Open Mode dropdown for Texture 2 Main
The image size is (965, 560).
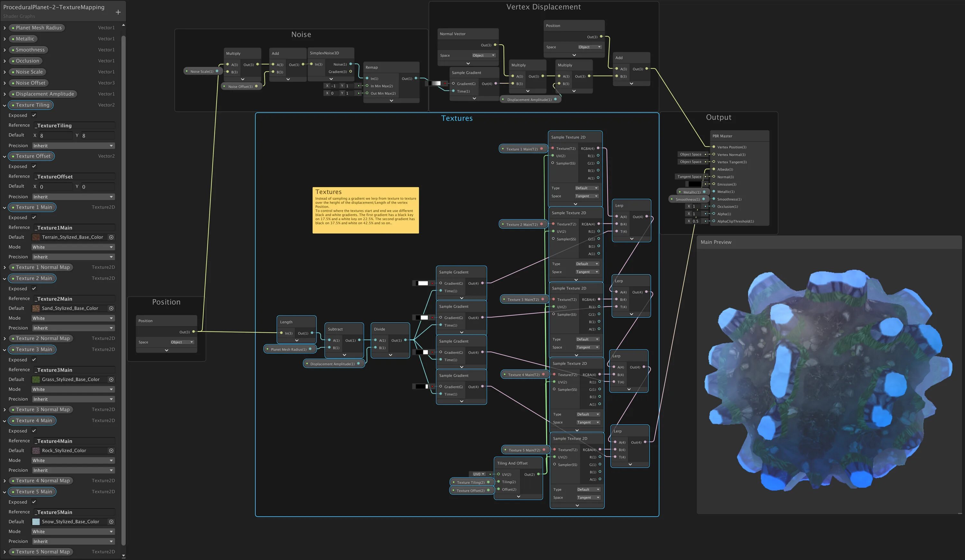click(x=73, y=319)
